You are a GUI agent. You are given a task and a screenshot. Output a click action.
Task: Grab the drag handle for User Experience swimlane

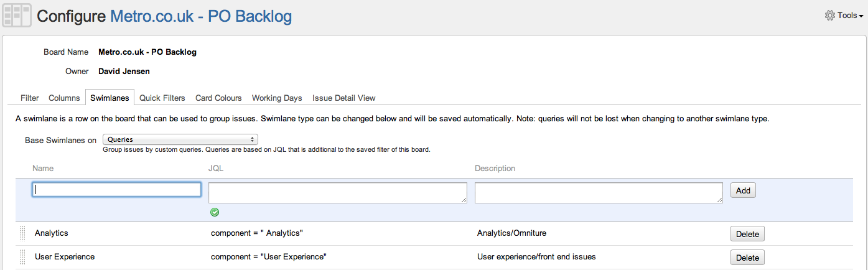coord(23,257)
